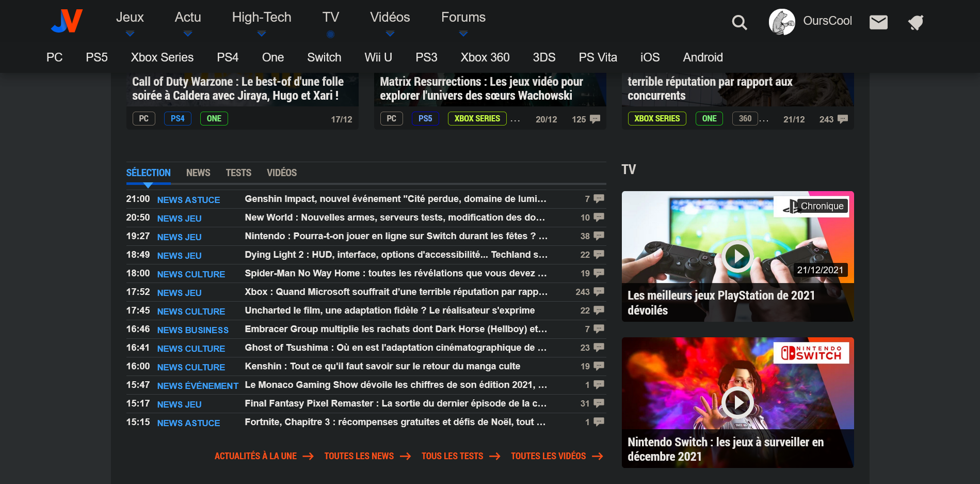Open comments icon of Kenshin manga news

pos(599,366)
